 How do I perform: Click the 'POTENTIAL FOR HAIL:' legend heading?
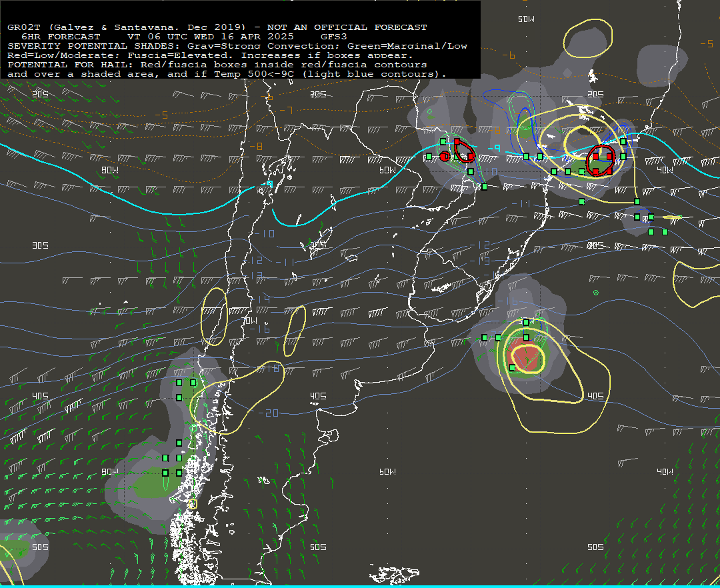point(71,65)
